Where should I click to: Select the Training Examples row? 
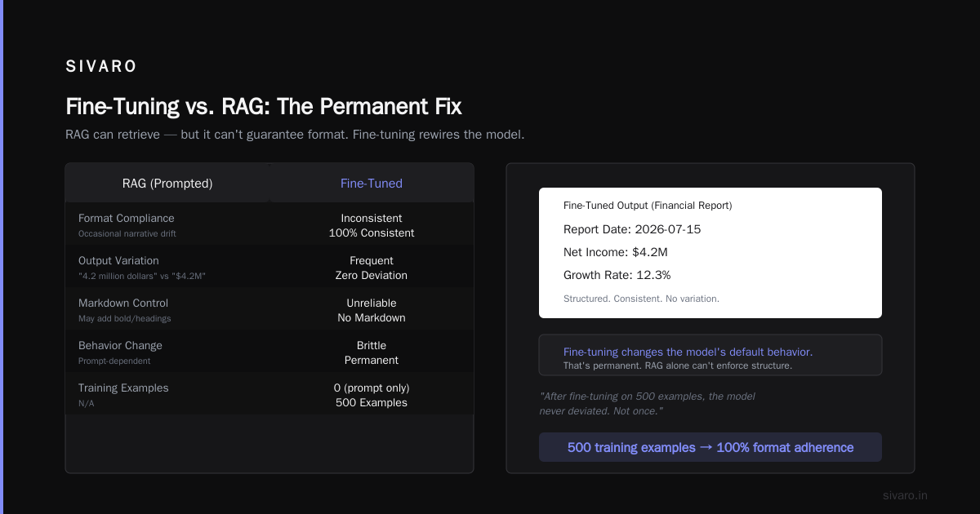coord(269,395)
